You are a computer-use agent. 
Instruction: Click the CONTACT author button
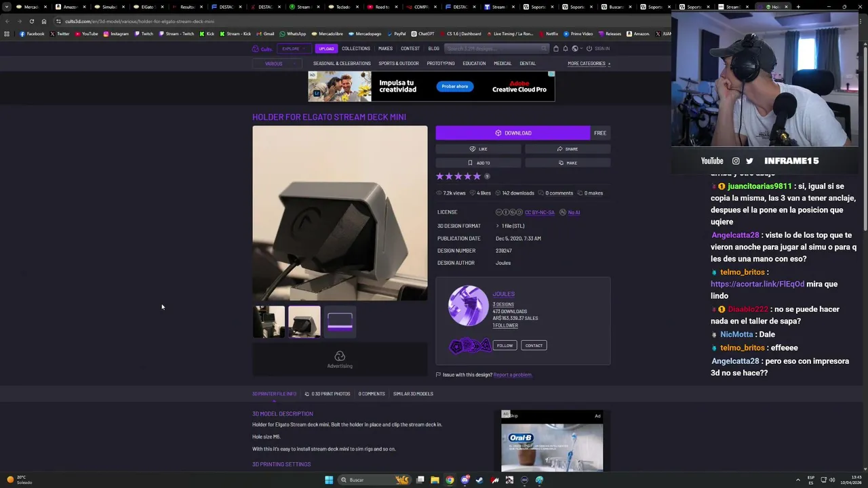click(x=534, y=346)
